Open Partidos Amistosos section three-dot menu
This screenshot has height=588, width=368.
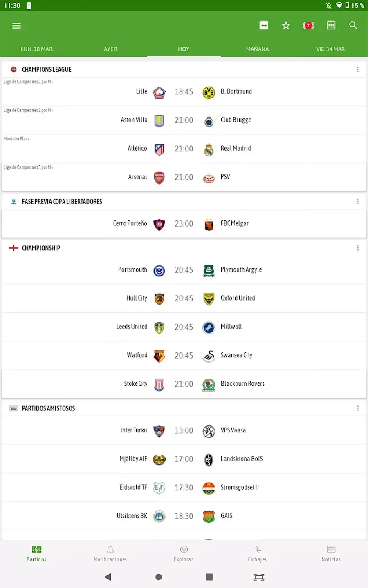358,408
